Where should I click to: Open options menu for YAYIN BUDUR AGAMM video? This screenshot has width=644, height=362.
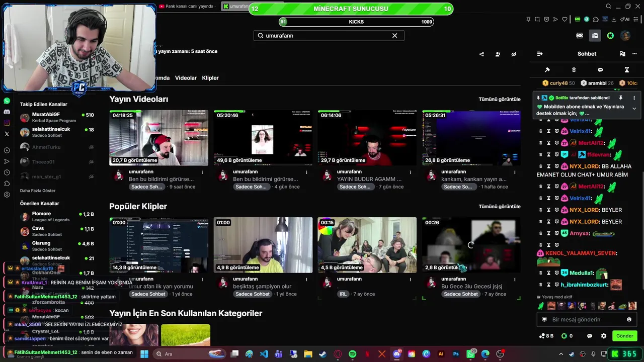[x=411, y=172]
